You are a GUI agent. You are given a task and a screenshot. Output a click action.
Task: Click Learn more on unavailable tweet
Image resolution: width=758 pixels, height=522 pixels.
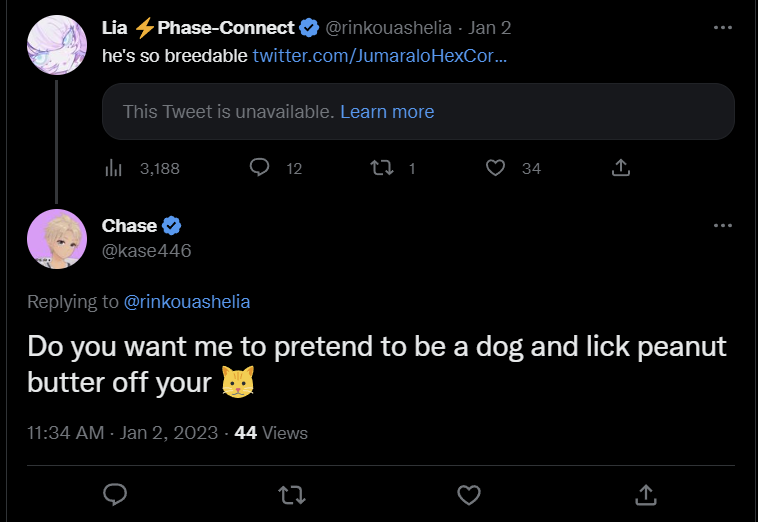387,112
